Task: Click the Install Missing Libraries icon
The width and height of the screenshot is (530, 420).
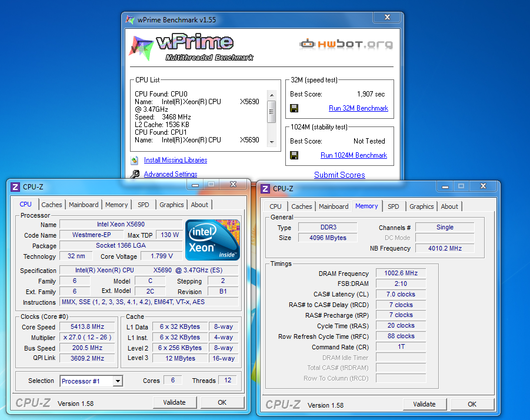Action: pos(135,160)
